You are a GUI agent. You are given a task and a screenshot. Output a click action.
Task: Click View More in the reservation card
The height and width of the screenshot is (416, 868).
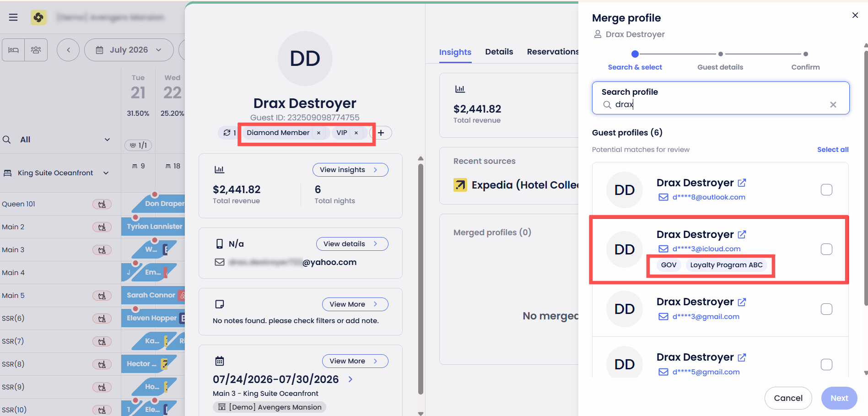355,361
